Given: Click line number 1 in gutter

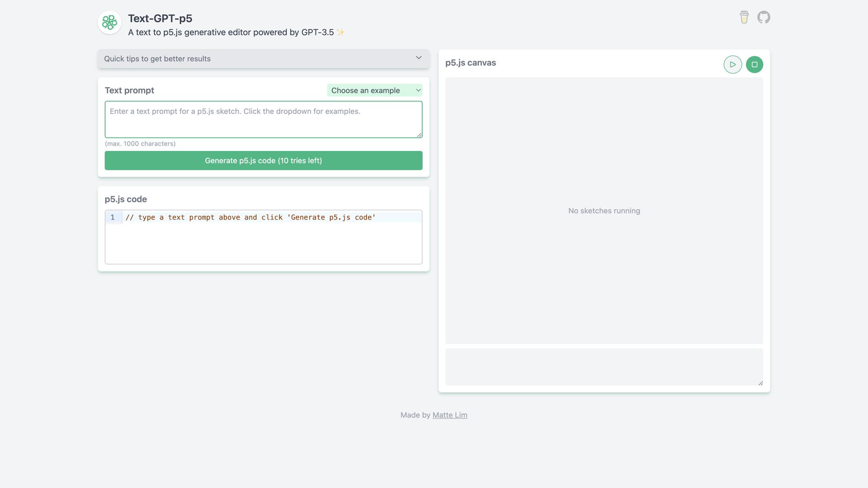Looking at the screenshot, I should [x=113, y=217].
